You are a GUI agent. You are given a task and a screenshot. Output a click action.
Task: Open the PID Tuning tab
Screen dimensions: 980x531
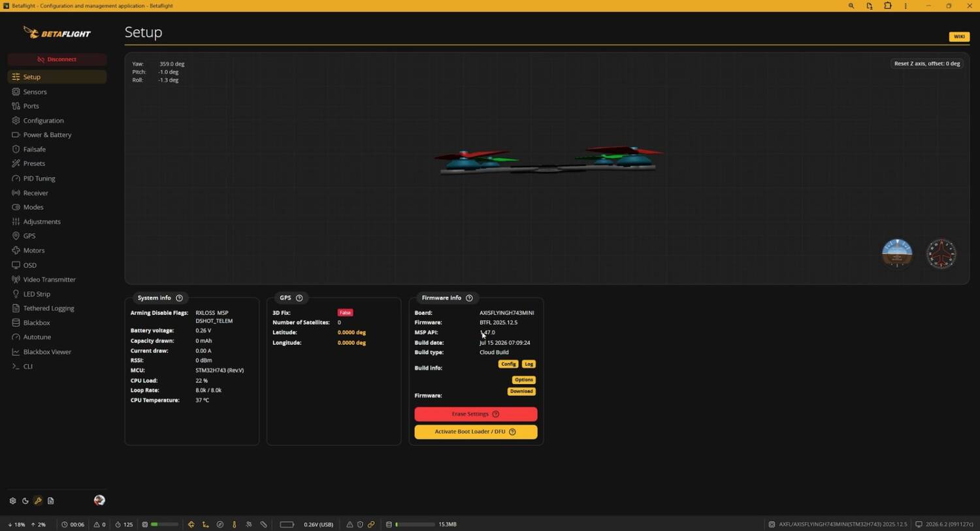pyautogui.click(x=57, y=178)
